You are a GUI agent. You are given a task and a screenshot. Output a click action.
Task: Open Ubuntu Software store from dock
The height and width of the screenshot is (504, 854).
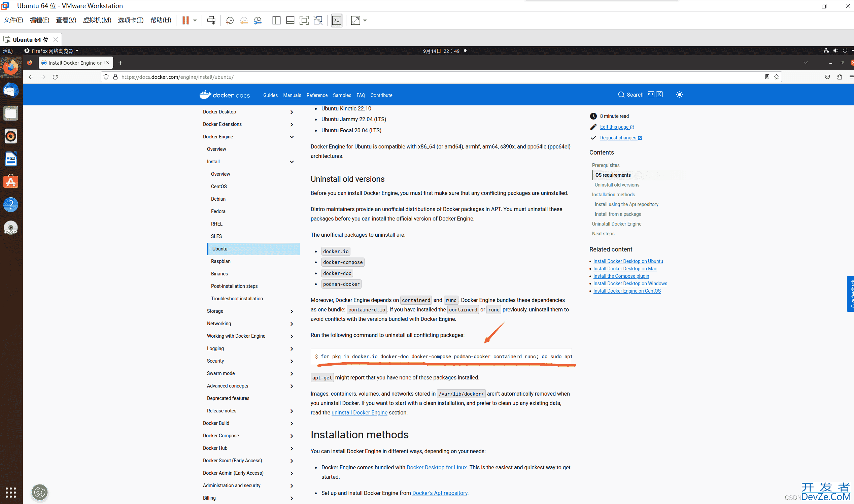click(x=11, y=182)
